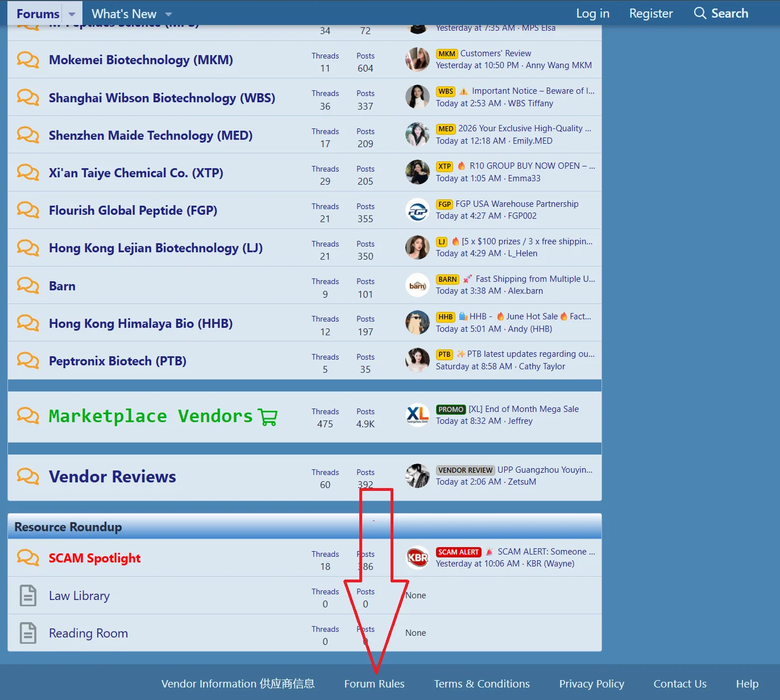Click the search magnifier icon
The height and width of the screenshot is (700, 780).
[x=700, y=13]
